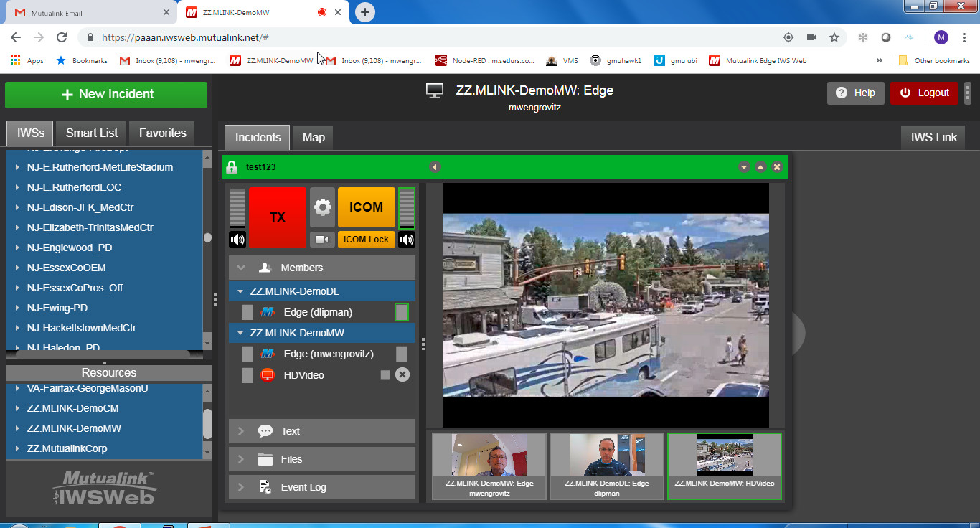Select the ZZ.MLINK-DemoDL dlipman video thumbnail
Screen dimensions: 980x528
(607, 466)
